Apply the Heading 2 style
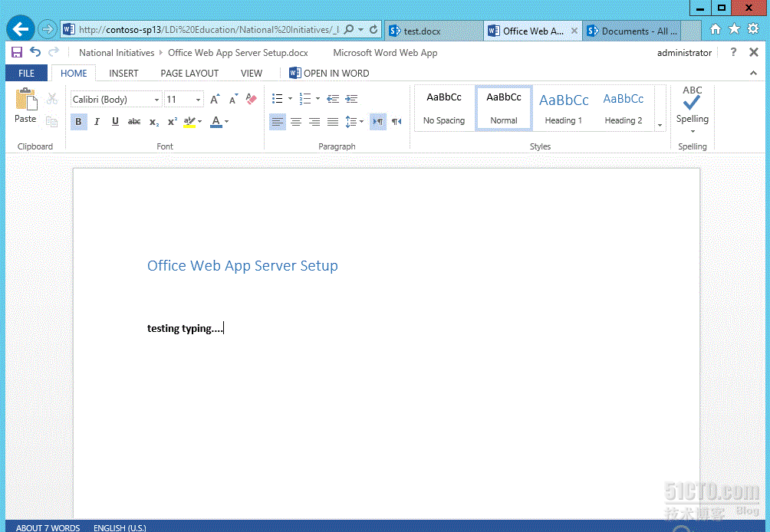This screenshot has width=770, height=532. (x=624, y=108)
